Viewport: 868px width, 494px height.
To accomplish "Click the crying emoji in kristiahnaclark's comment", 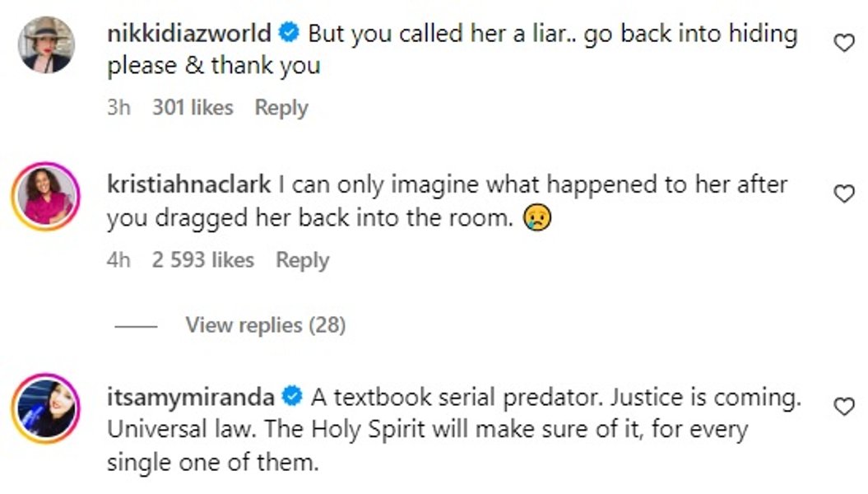I will click(537, 217).
